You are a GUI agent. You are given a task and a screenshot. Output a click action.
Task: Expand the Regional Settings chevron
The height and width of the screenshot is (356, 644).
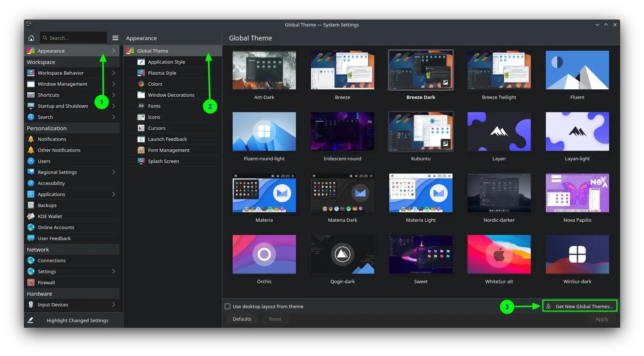click(114, 172)
